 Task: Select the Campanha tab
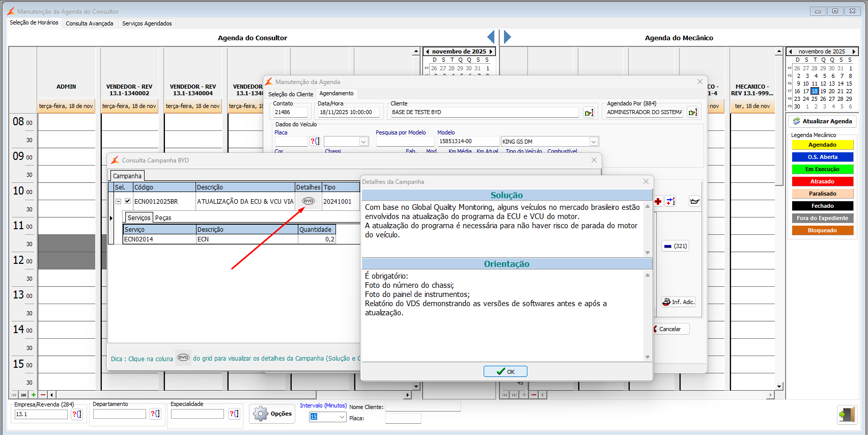(x=127, y=176)
